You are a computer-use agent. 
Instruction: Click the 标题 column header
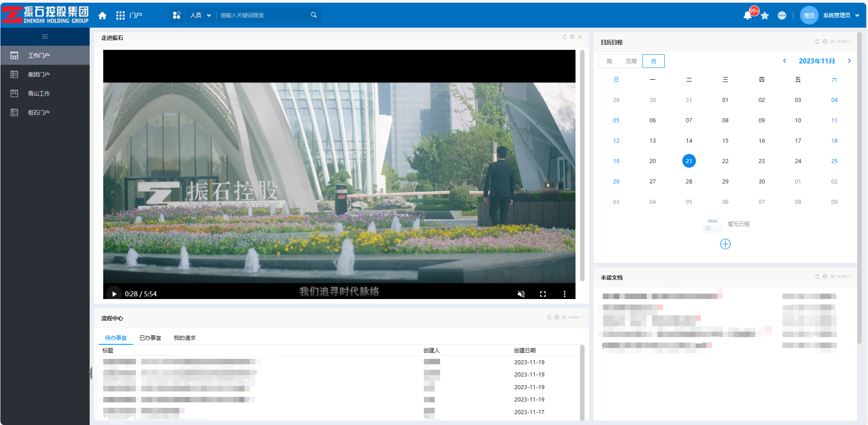108,351
